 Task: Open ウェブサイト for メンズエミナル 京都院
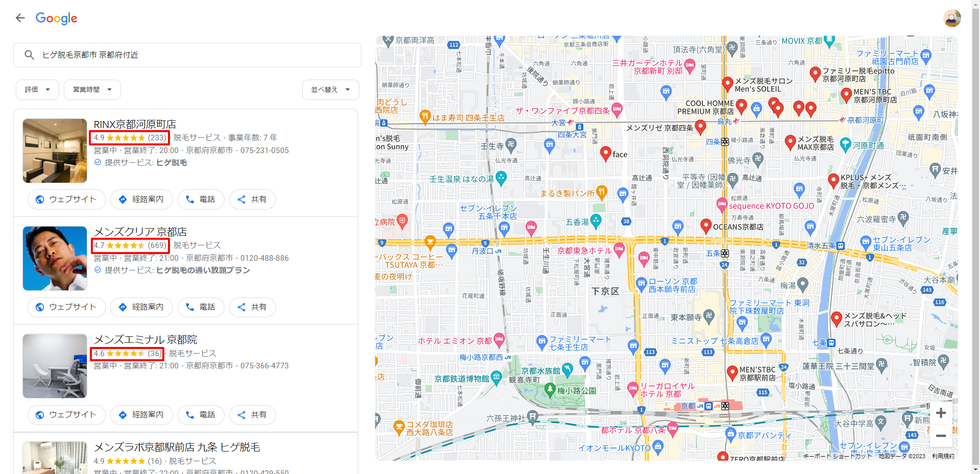click(x=66, y=414)
